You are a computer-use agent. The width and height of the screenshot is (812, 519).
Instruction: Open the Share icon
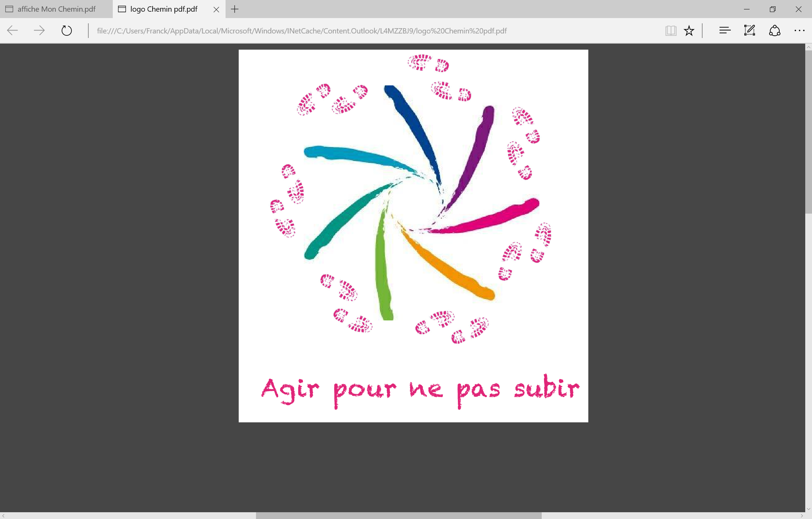[774, 30]
